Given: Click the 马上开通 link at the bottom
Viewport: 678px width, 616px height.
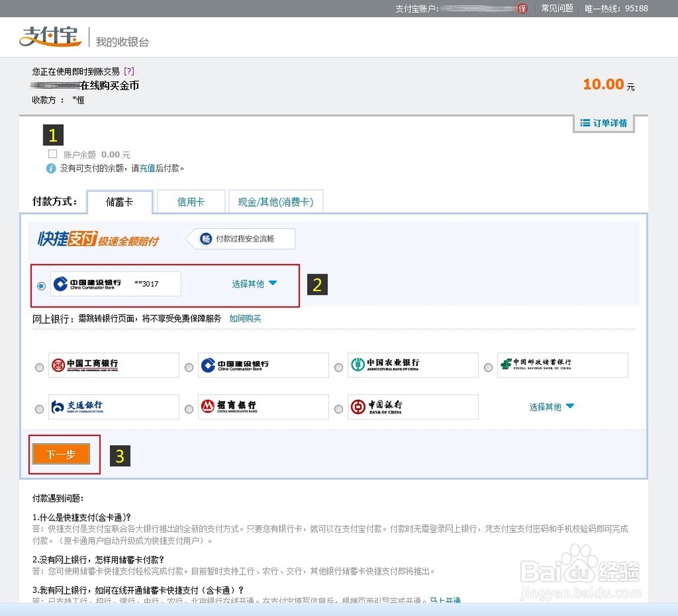Looking at the screenshot, I should tap(445, 601).
